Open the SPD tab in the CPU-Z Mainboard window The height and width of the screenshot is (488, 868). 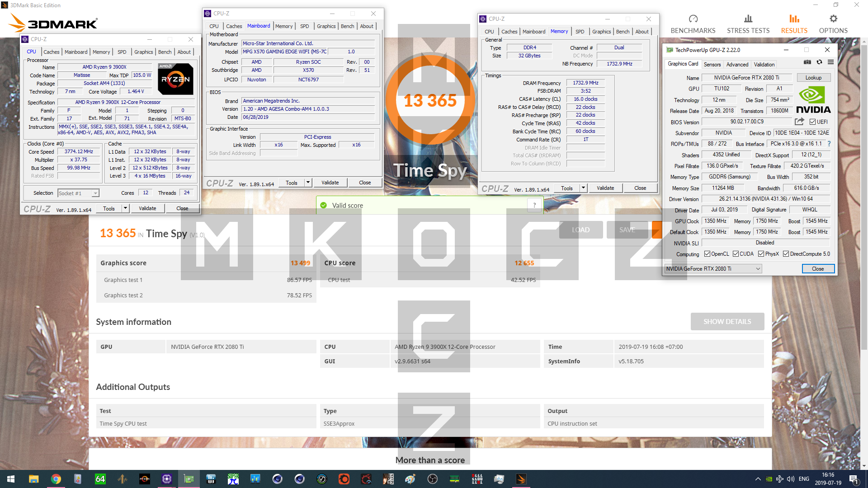305,26
